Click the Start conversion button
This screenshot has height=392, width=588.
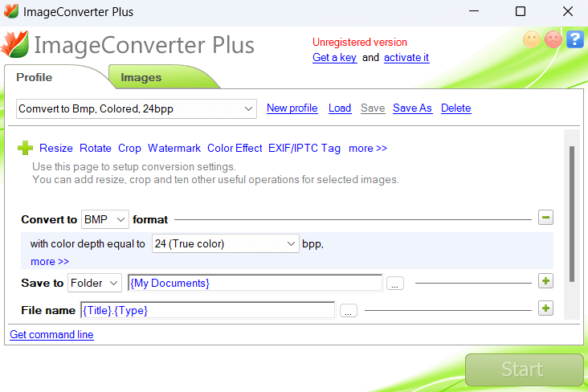[x=524, y=370]
